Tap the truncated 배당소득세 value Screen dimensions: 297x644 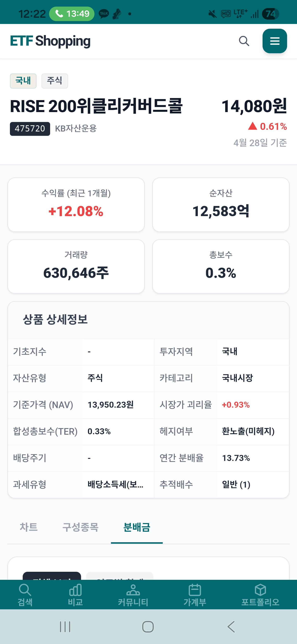pos(115,484)
